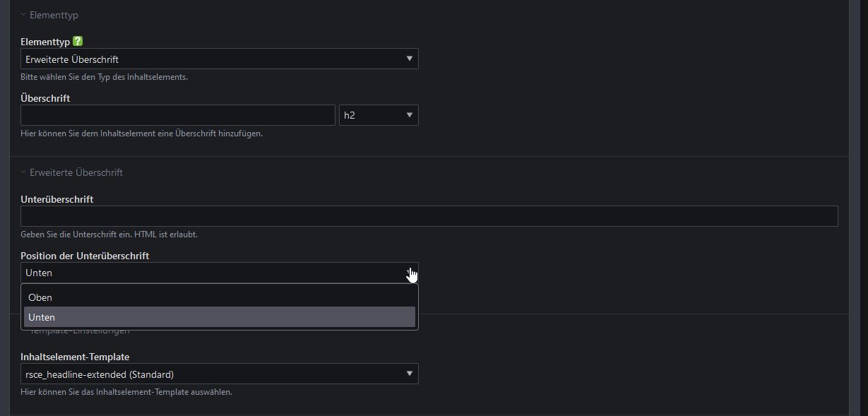Click into the Unterüberschrift input field
Image resolution: width=868 pixels, height=416 pixels.
[429, 216]
